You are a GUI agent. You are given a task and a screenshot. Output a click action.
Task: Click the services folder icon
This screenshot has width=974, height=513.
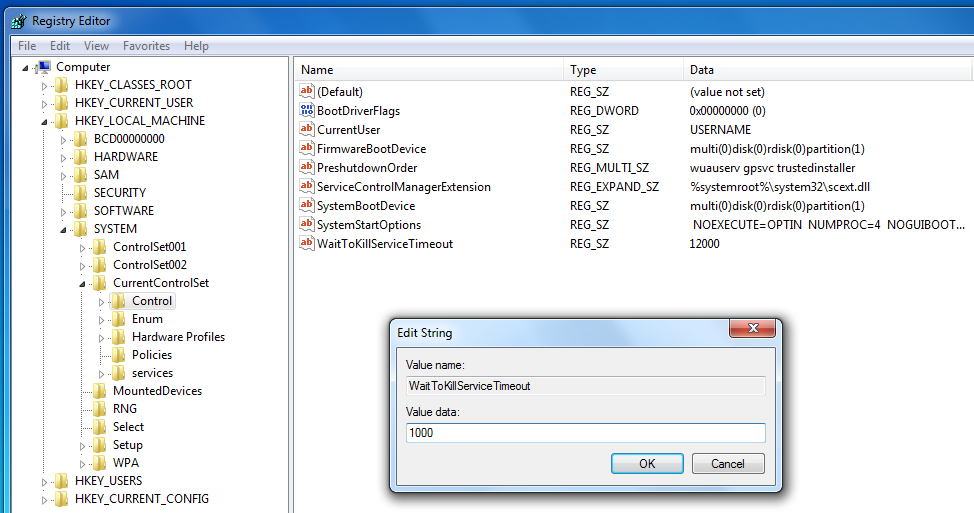[119, 373]
